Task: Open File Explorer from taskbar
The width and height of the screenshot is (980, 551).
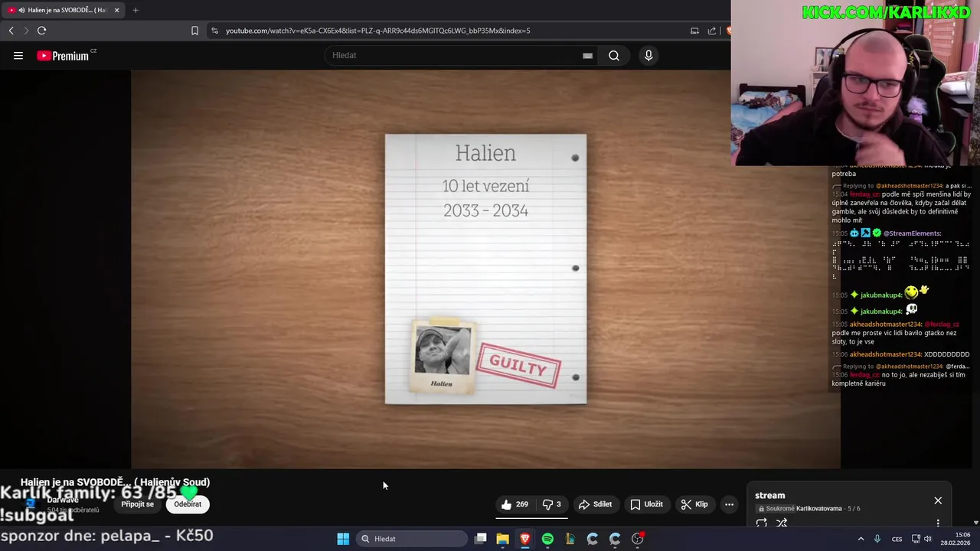Action: pos(502,539)
